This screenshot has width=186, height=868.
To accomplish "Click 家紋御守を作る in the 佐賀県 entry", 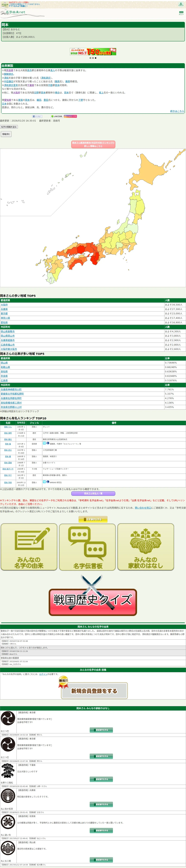I will click(x=101, y=830).
